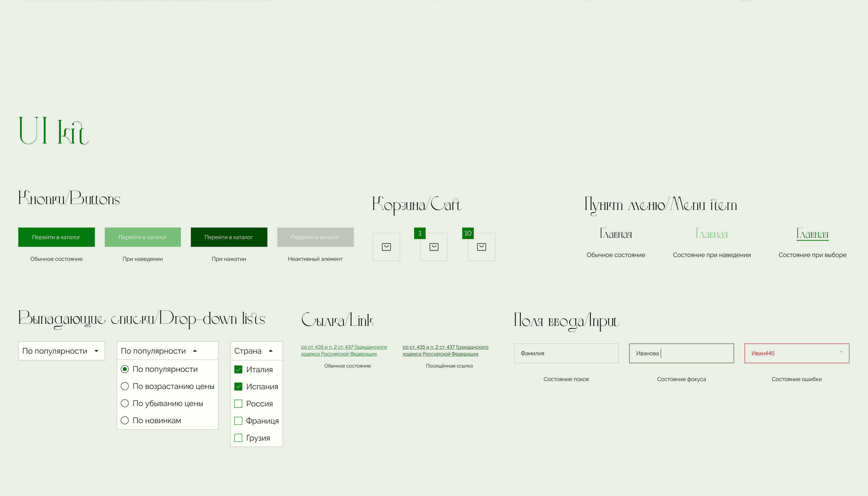Click the error field containing Иван445
This screenshot has width=868, height=496.
coord(796,353)
